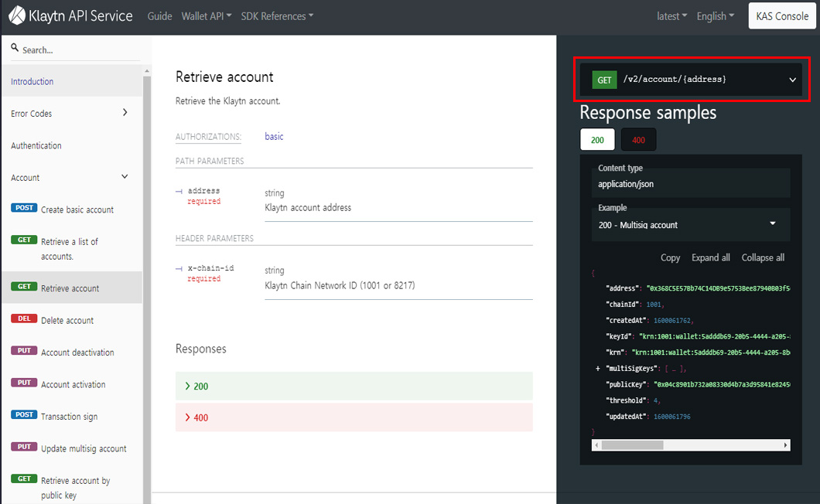Image resolution: width=820 pixels, height=504 pixels.
Task: Click the updatedAt value 1600061796
Action: [x=672, y=417]
